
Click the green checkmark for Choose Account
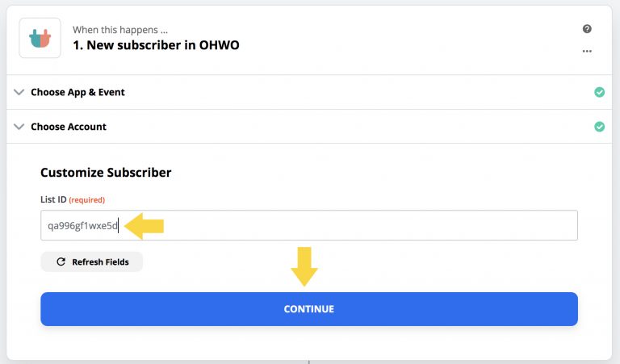pyautogui.click(x=599, y=127)
